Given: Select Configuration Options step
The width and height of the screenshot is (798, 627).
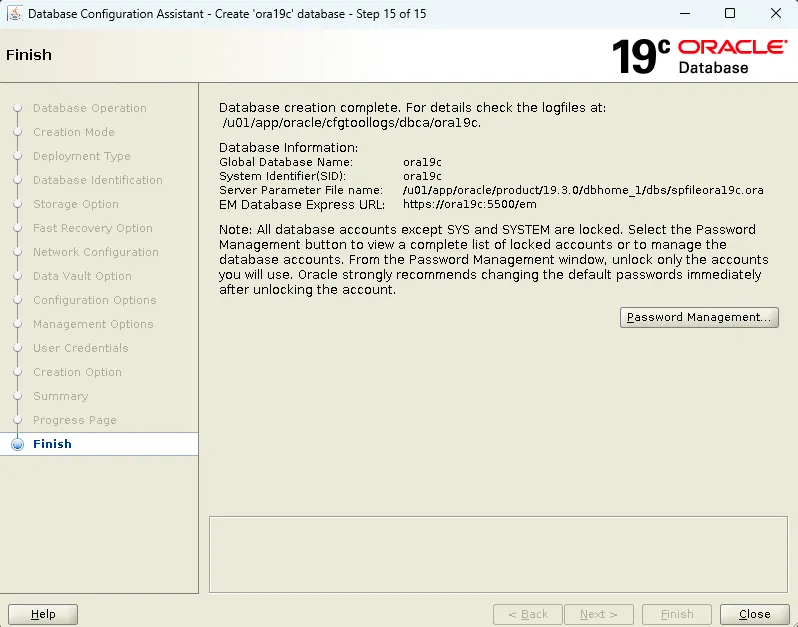Looking at the screenshot, I should (x=95, y=300).
